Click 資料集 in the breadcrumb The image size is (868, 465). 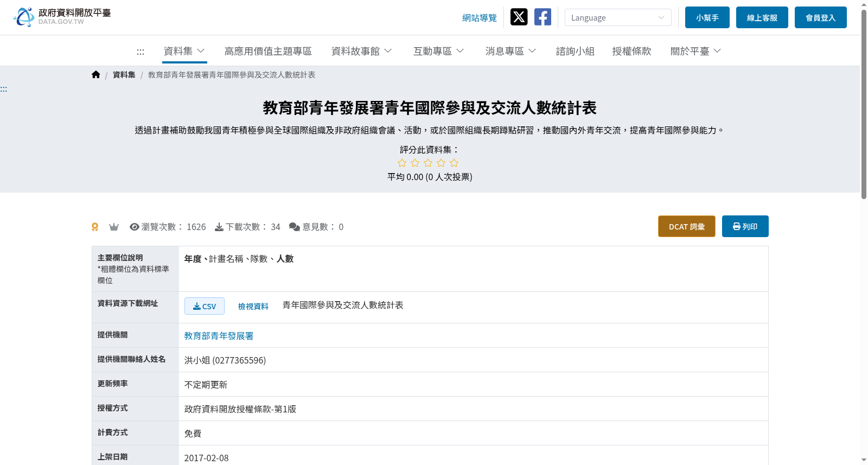coord(124,75)
